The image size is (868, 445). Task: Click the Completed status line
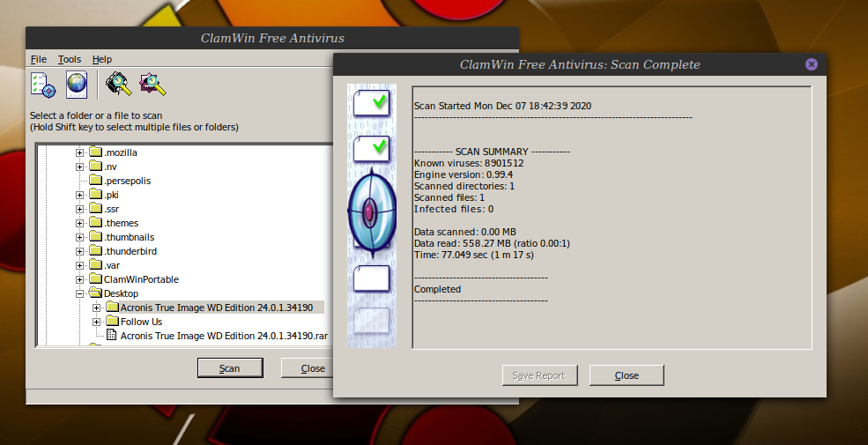437,290
